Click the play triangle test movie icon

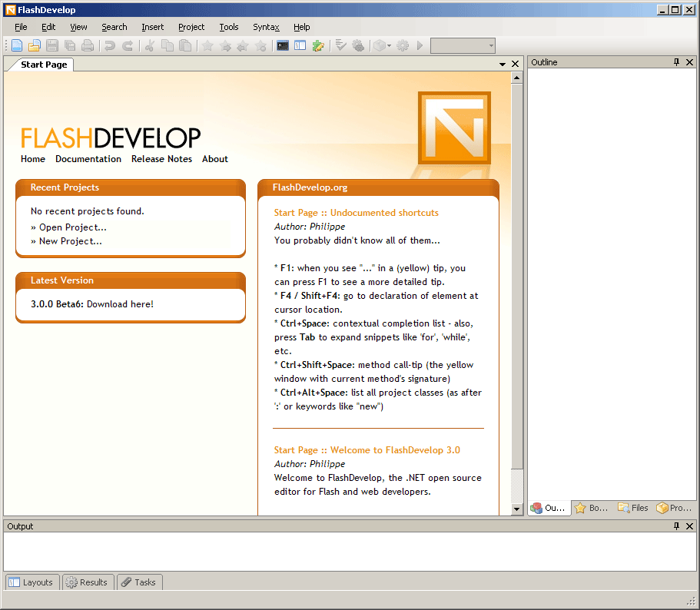[x=420, y=45]
